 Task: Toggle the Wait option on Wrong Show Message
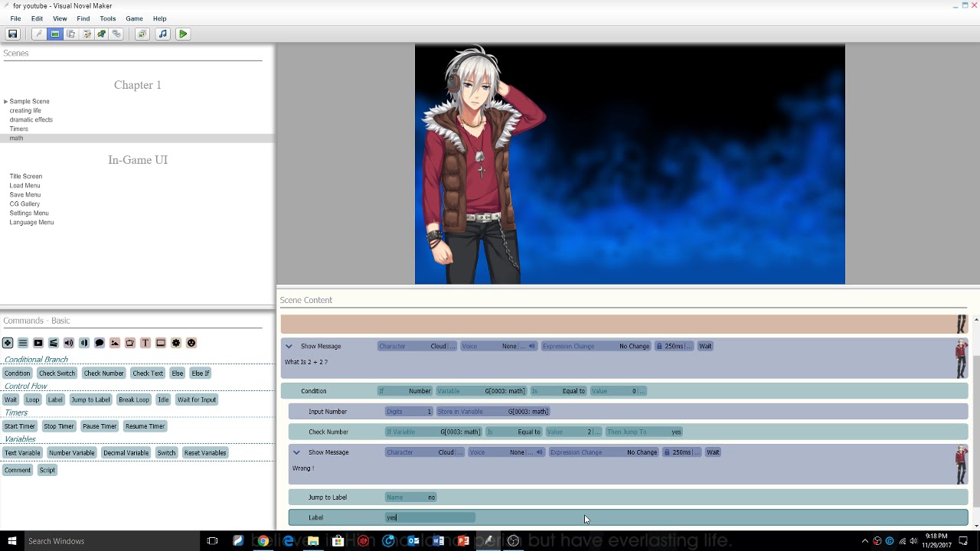[x=713, y=452]
